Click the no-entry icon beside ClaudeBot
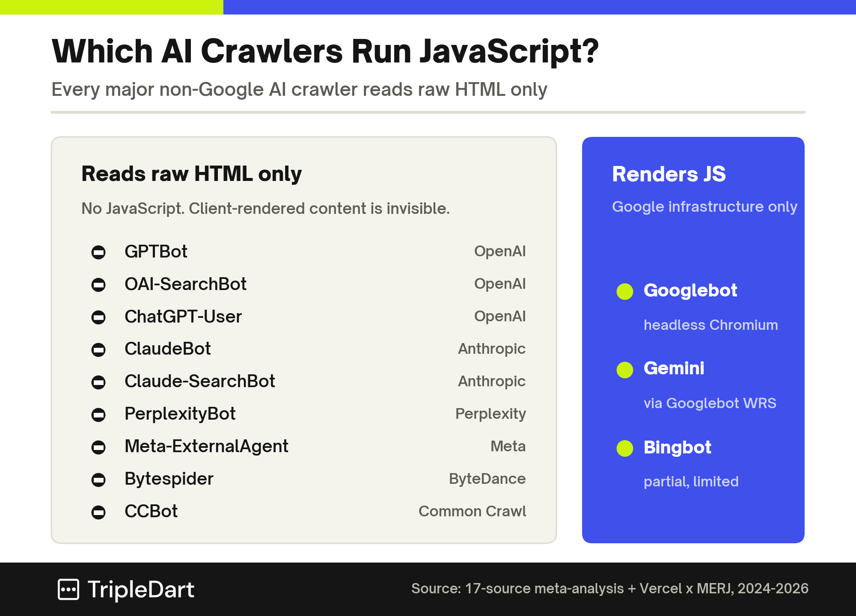The height and width of the screenshot is (616, 856). (x=98, y=350)
